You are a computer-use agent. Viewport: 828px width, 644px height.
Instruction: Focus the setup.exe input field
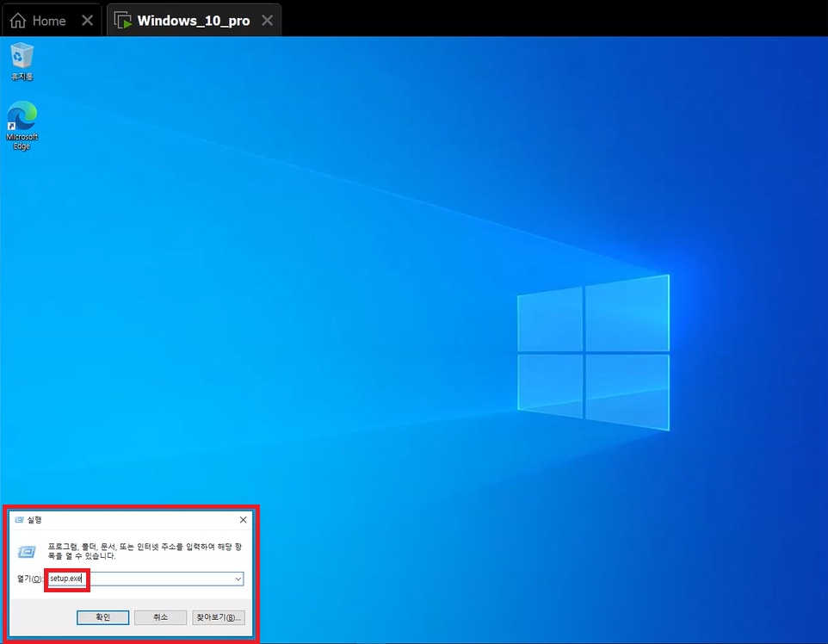pos(144,579)
